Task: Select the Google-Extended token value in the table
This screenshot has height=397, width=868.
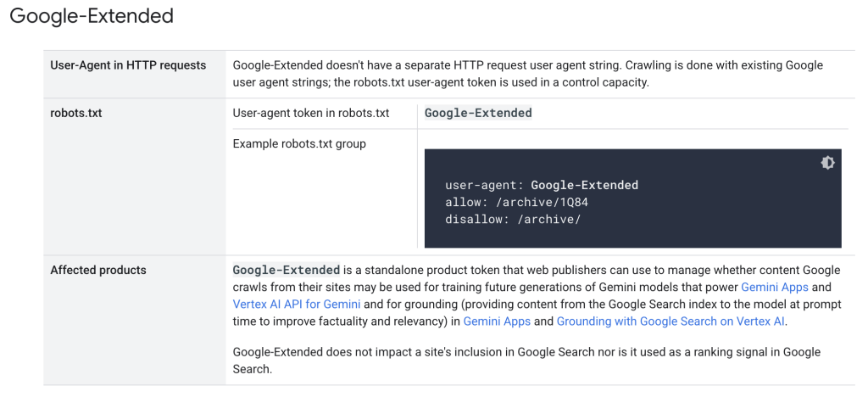Action: click(x=478, y=113)
